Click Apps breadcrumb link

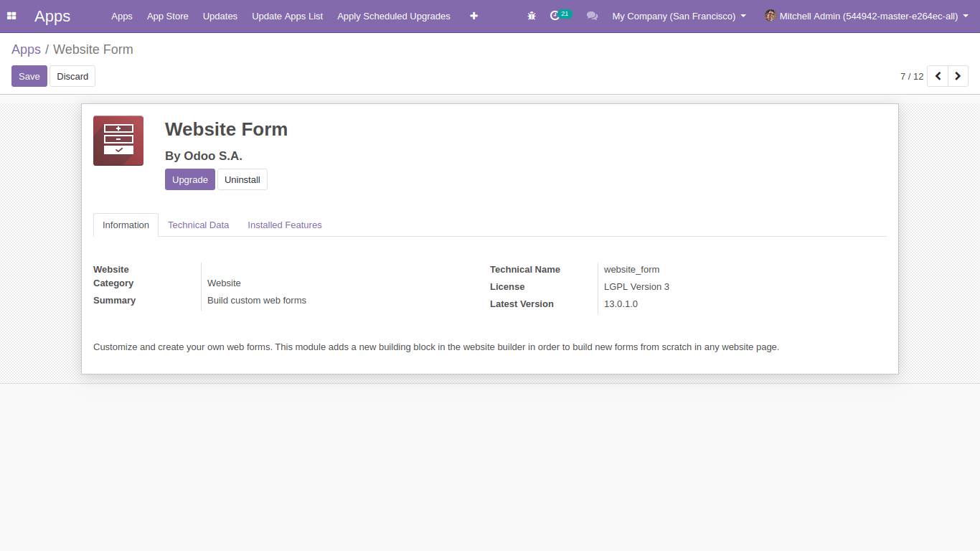(x=26, y=50)
